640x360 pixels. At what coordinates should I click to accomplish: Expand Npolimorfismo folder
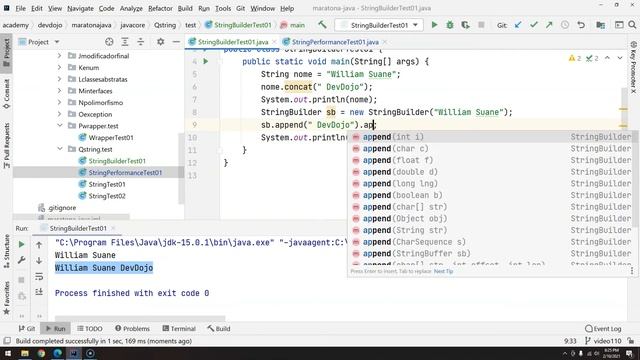60,102
